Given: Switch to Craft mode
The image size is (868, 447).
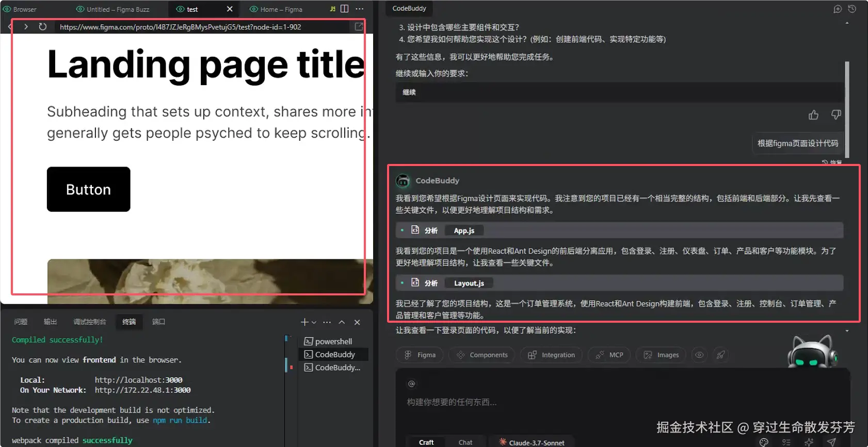Looking at the screenshot, I should (x=426, y=442).
